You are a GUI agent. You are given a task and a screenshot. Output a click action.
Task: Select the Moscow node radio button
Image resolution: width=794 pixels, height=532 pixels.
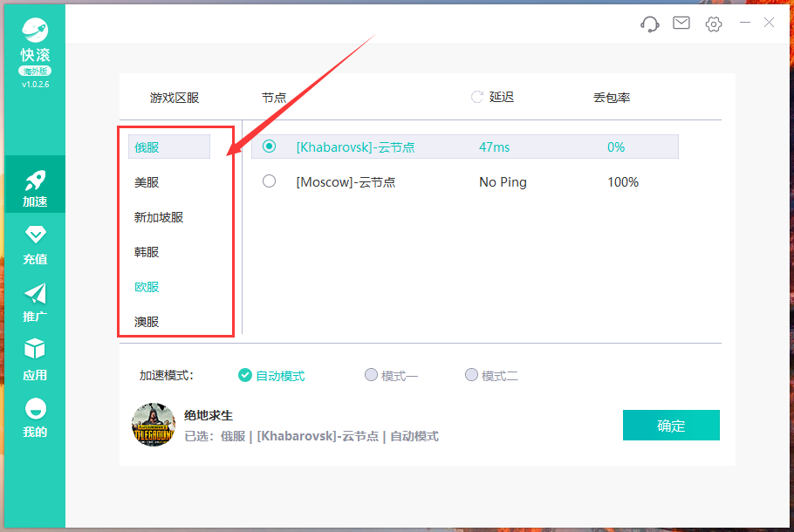[x=270, y=181]
